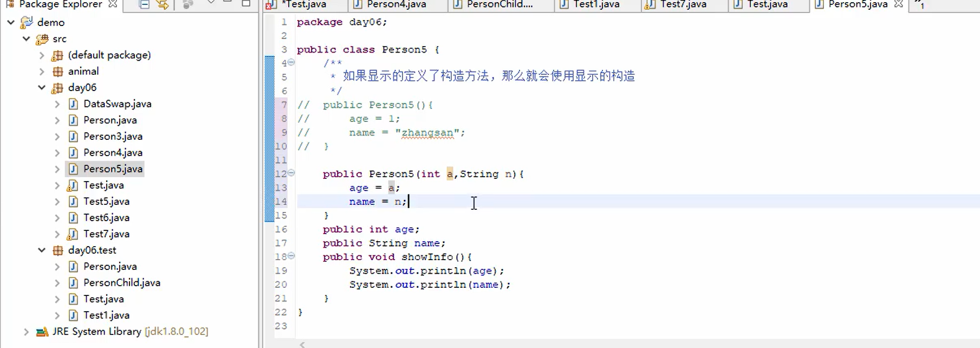Image resolution: width=980 pixels, height=348 pixels.
Task: Click the DataSwap.java file icon
Action: [73, 104]
